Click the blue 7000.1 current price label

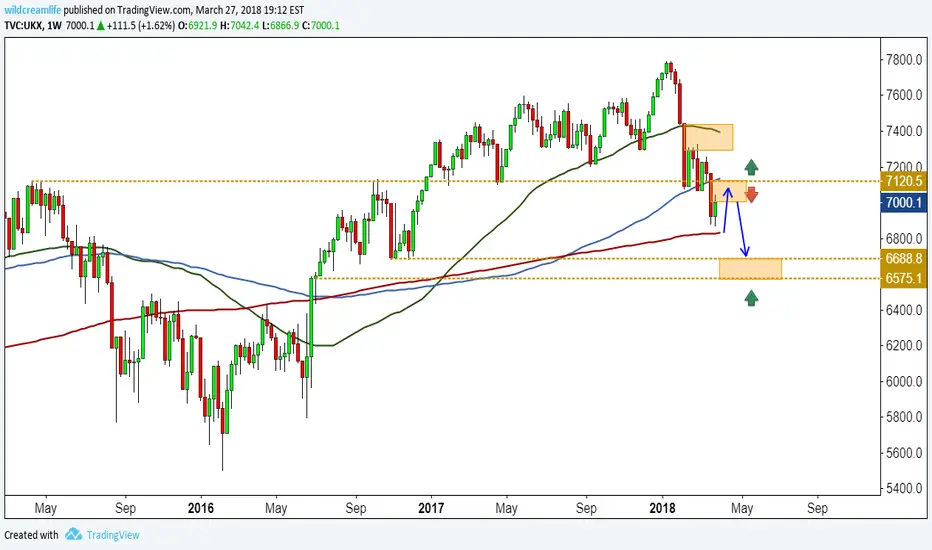(903, 202)
